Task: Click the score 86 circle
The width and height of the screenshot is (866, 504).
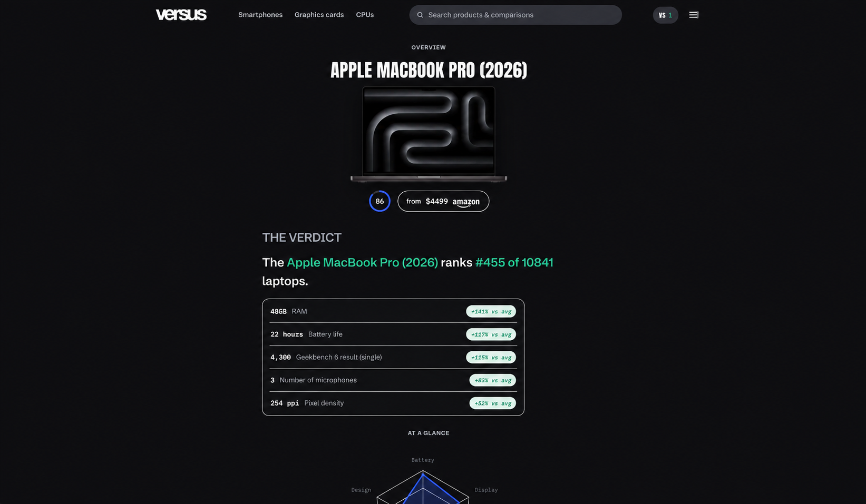Action: point(380,201)
